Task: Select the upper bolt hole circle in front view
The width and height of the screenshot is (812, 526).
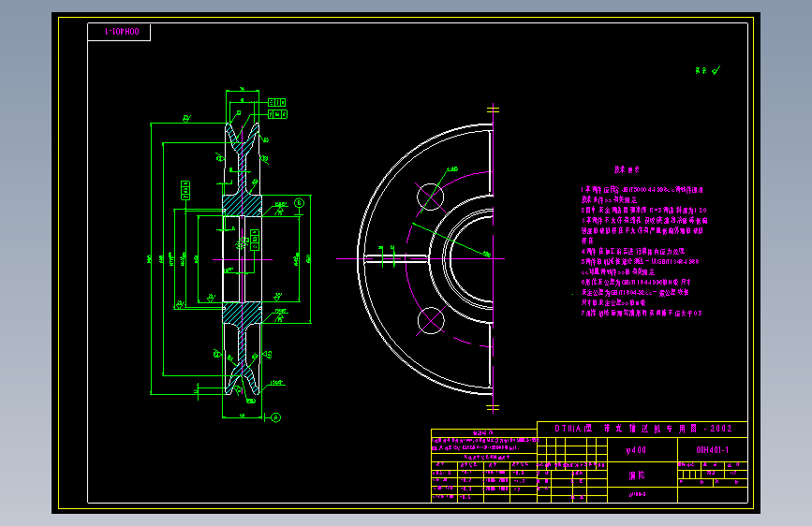Action: pyautogui.click(x=430, y=197)
